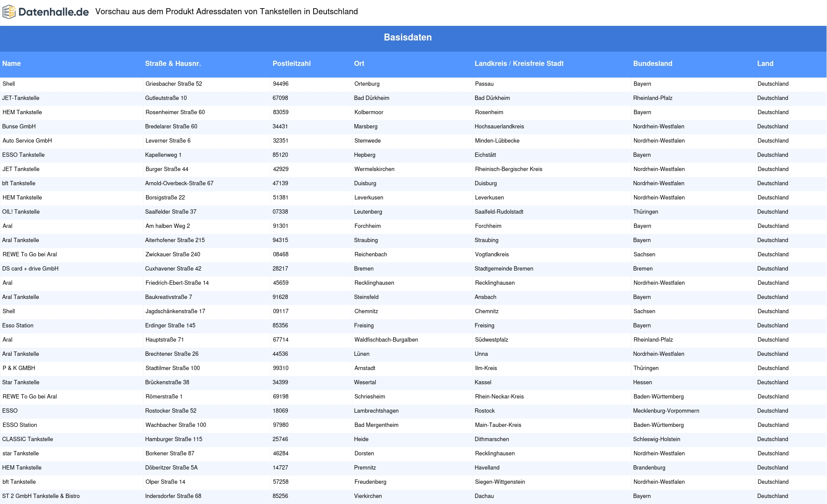This screenshot has width=827, height=504.
Task: Click the Land column header
Action: click(x=765, y=63)
